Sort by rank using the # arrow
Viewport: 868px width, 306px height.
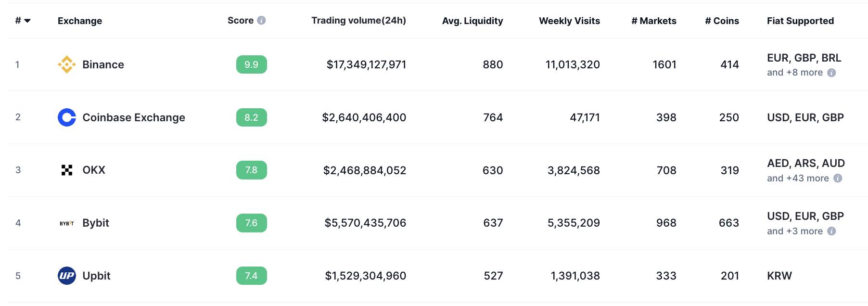[27, 21]
